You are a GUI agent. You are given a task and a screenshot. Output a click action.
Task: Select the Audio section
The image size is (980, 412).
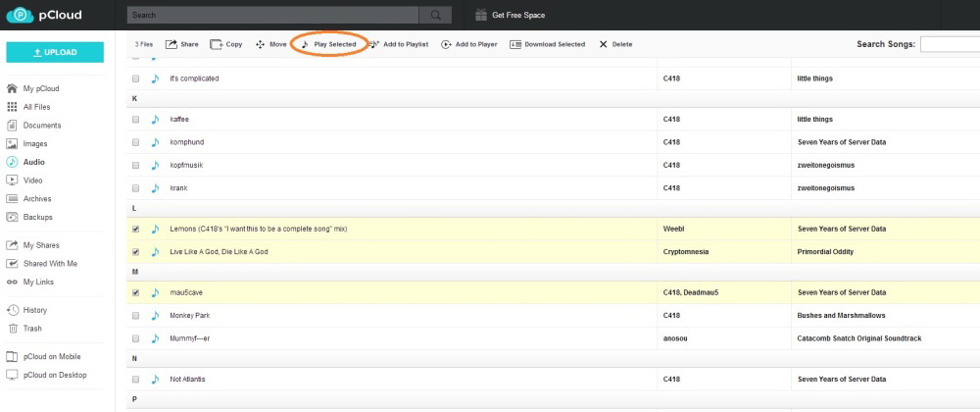tap(33, 162)
